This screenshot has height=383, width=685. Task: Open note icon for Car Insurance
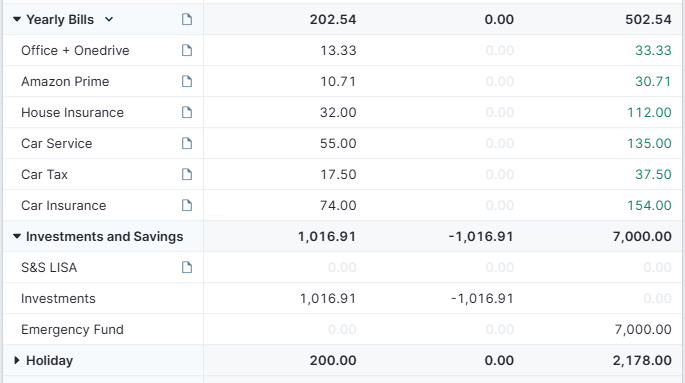187,205
